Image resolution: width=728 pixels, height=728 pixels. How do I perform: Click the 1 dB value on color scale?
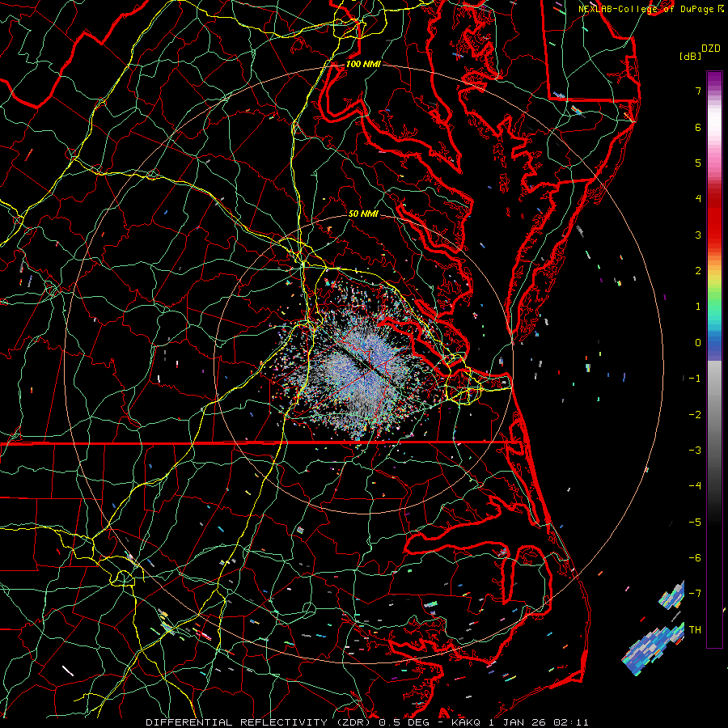698,307
